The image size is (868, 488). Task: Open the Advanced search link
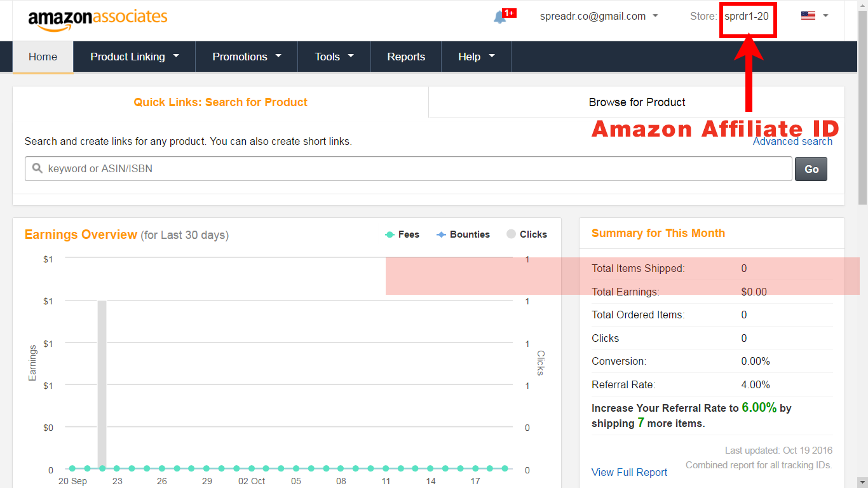[792, 142]
